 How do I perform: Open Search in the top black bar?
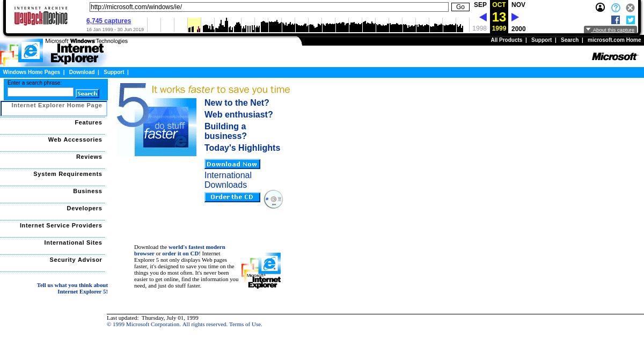coord(569,40)
